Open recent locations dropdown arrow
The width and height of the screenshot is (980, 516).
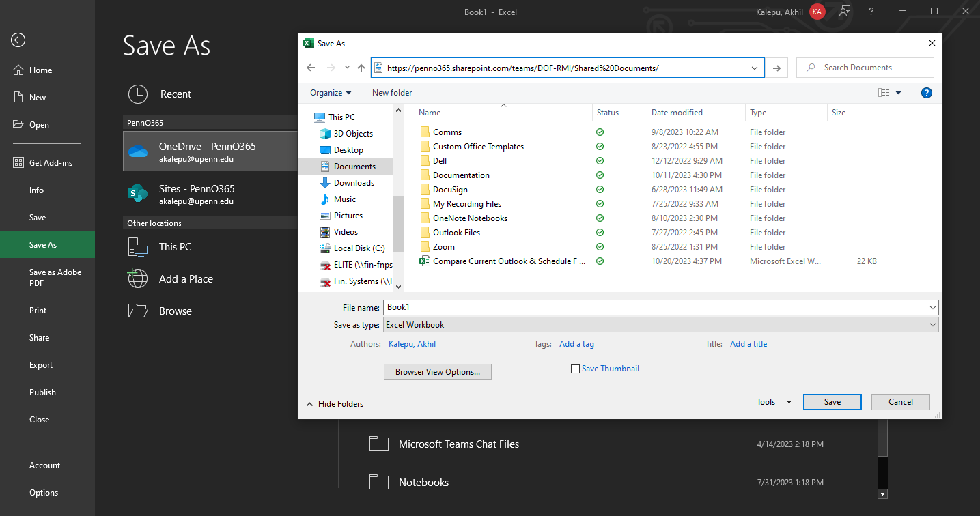pos(347,68)
